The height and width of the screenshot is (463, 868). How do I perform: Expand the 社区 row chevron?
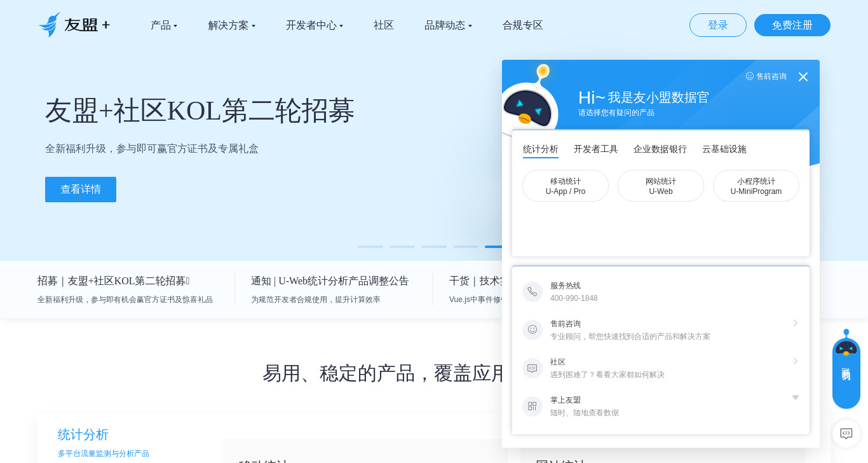tap(796, 361)
